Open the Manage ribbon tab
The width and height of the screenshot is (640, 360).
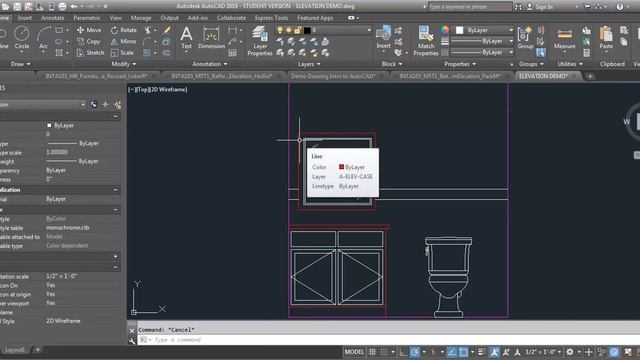pos(141,18)
